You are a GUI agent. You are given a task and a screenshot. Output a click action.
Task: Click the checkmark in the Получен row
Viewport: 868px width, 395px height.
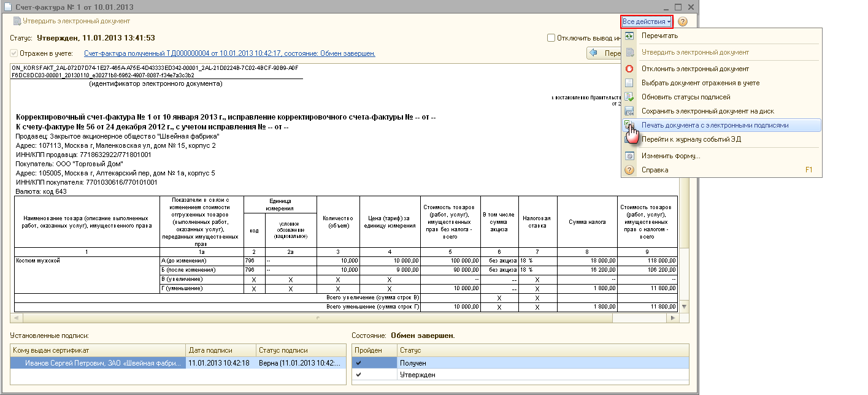coord(358,363)
